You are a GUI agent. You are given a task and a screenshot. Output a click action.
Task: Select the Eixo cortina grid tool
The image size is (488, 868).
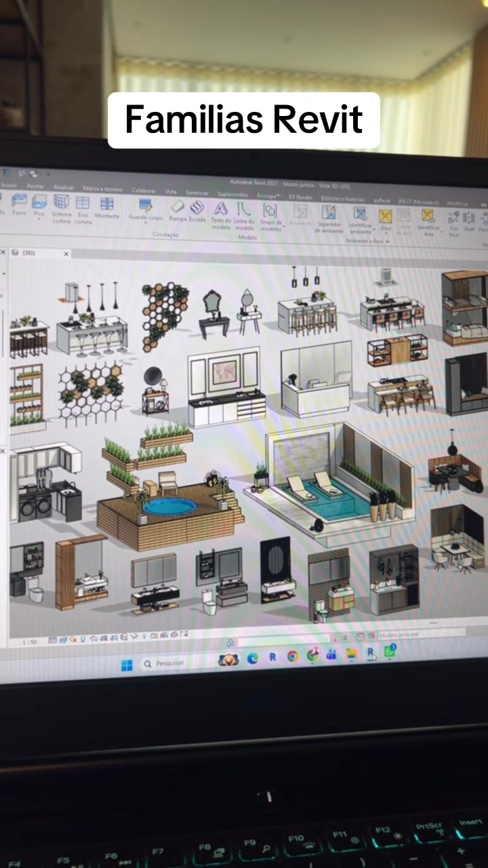point(83,209)
